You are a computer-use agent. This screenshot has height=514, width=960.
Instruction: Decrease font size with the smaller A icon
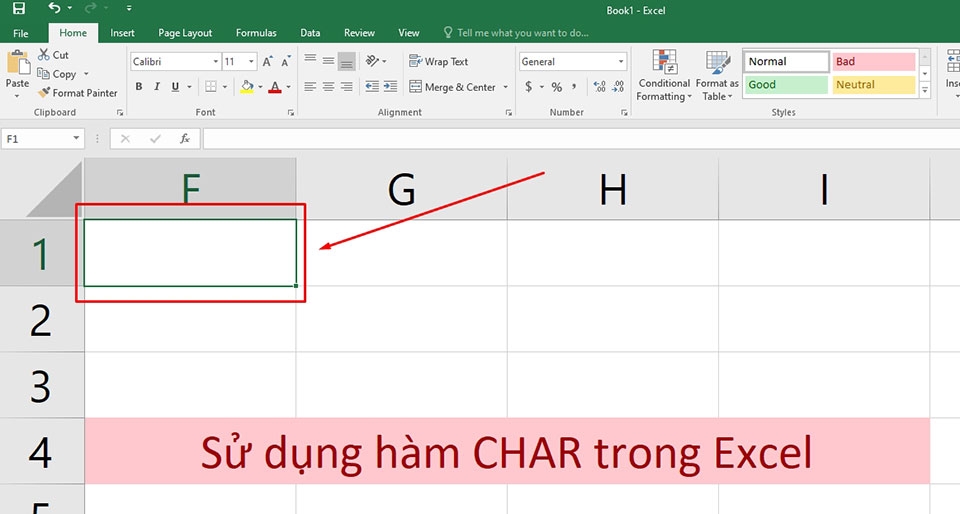coord(286,62)
